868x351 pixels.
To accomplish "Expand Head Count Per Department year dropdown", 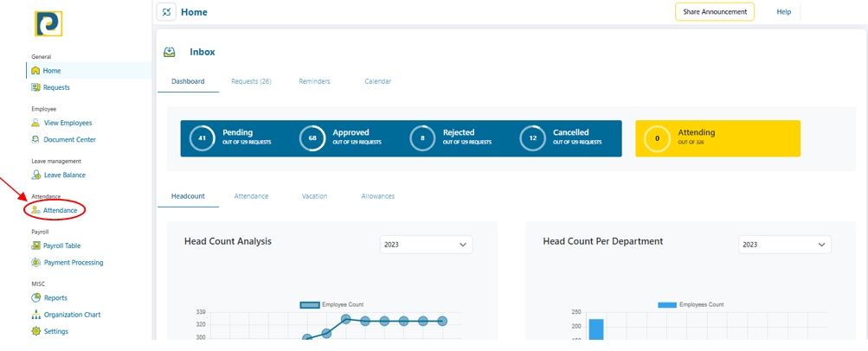I will coord(784,245).
